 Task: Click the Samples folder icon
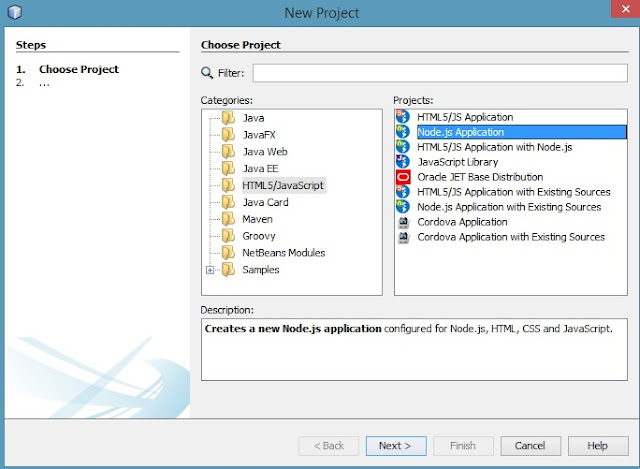228,269
